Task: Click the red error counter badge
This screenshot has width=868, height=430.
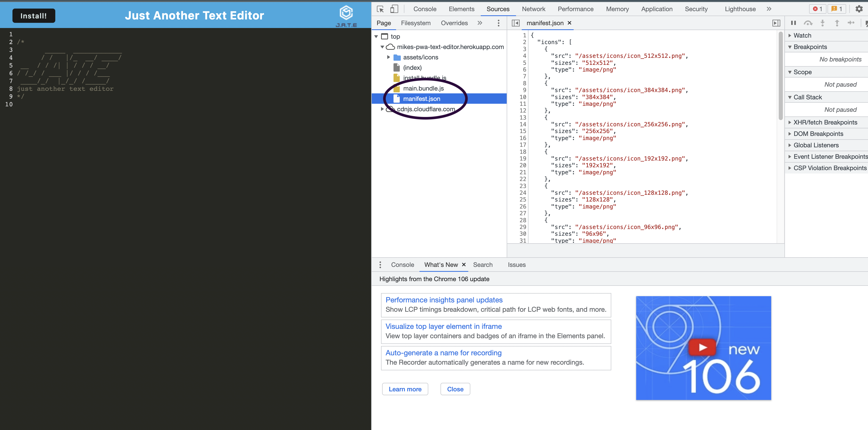Action: click(x=818, y=9)
